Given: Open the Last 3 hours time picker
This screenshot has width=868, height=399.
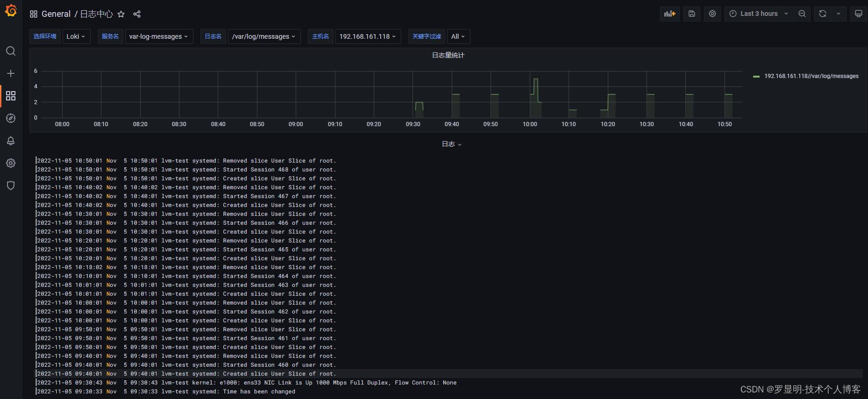Looking at the screenshot, I should click(x=759, y=14).
